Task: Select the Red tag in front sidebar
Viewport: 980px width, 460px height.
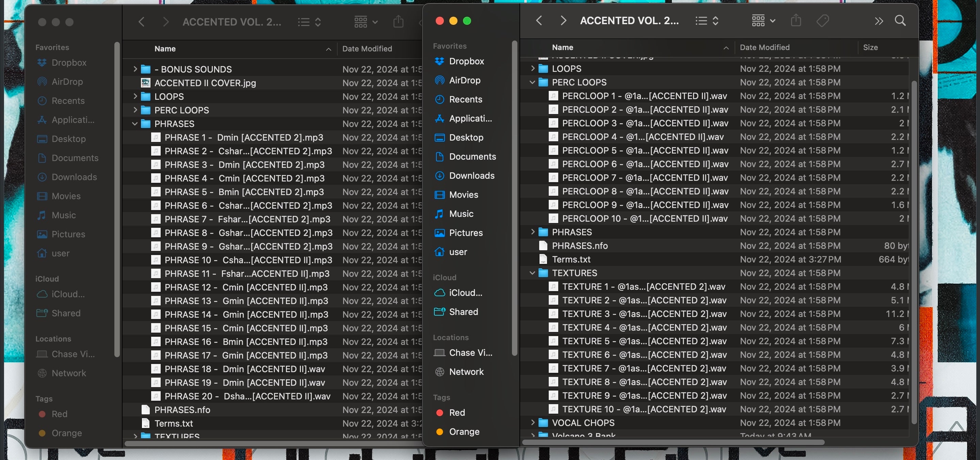Action: click(x=456, y=412)
